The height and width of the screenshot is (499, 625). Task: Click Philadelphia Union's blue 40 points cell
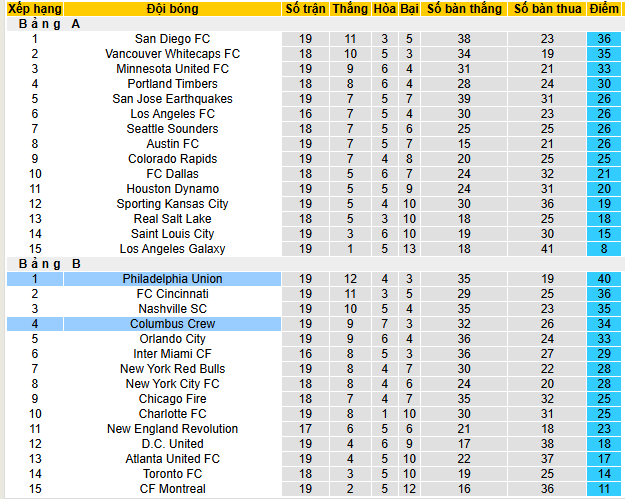coord(603,279)
